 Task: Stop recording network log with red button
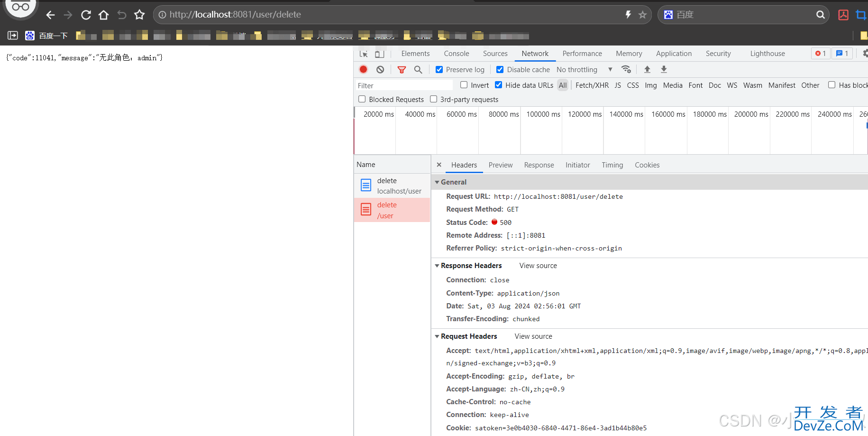(364, 70)
